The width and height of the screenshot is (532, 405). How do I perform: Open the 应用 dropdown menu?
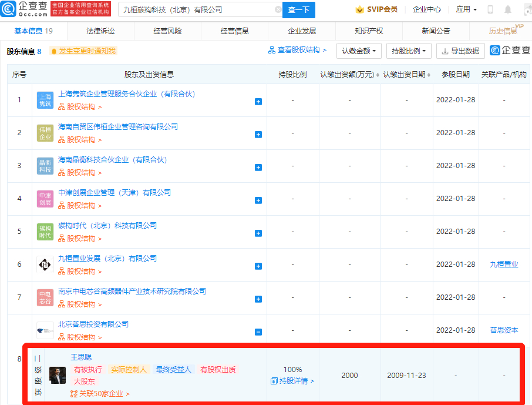click(466, 9)
